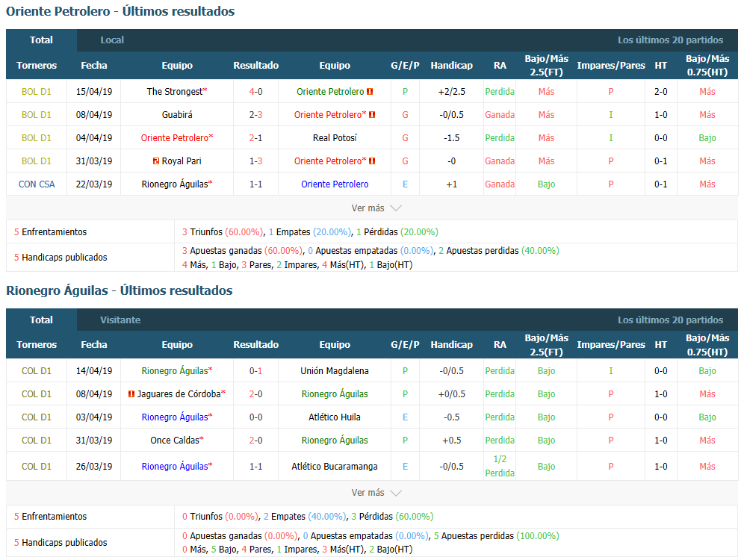Click the red card icon before Jaguares de Córdoba

click(131, 394)
